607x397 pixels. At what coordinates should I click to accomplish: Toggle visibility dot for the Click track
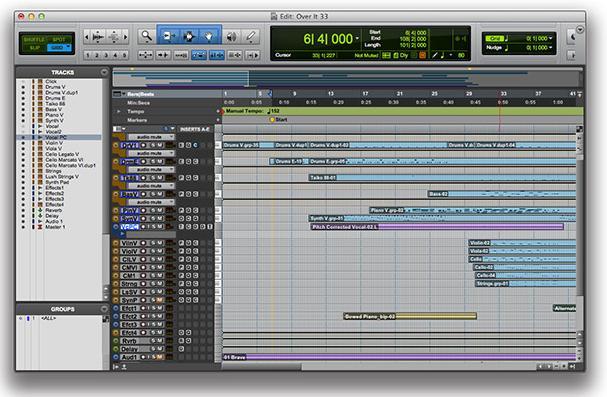[23, 82]
